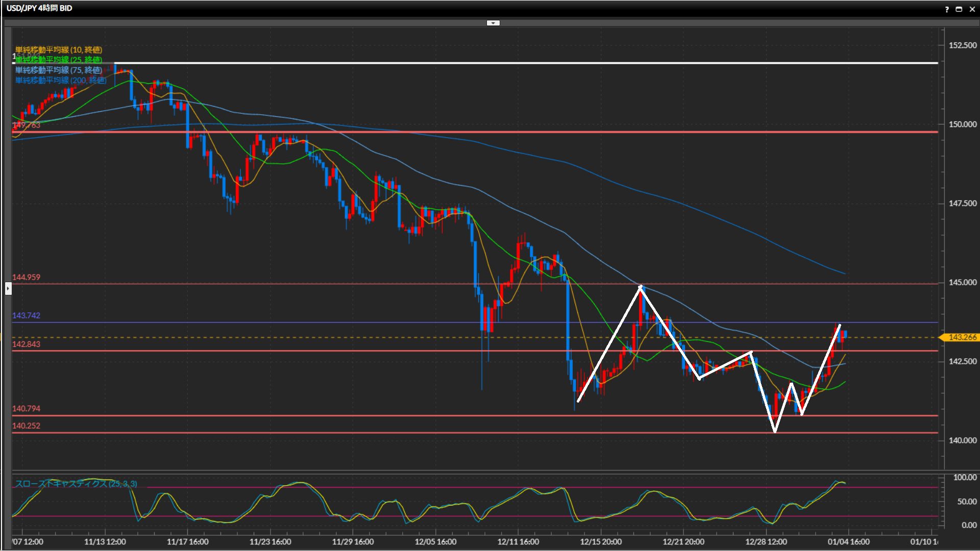Select the 25-period moving average label
Screen dimensions: 980x551
(x=59, y=60)
